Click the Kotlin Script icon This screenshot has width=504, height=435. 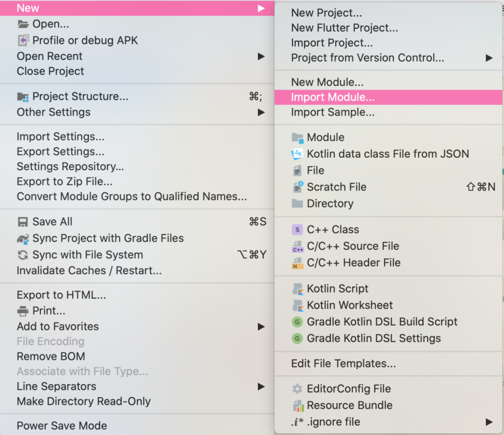(298, 289)
